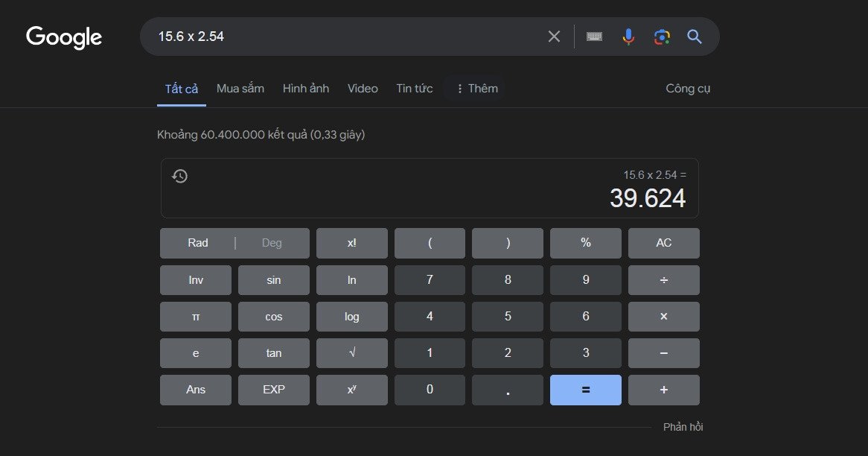Screen dimensions: 868x456
Task: Click the Phản hồi feedback link
Action: 683,427
